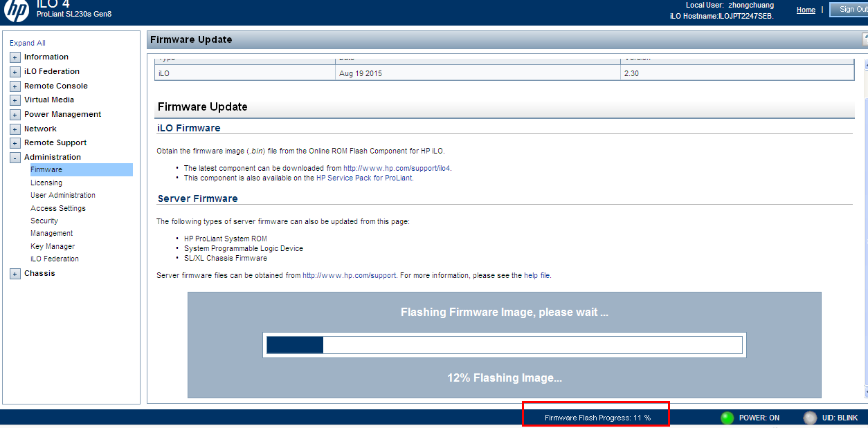Open iLO Federation under Administration

[55, 259]
